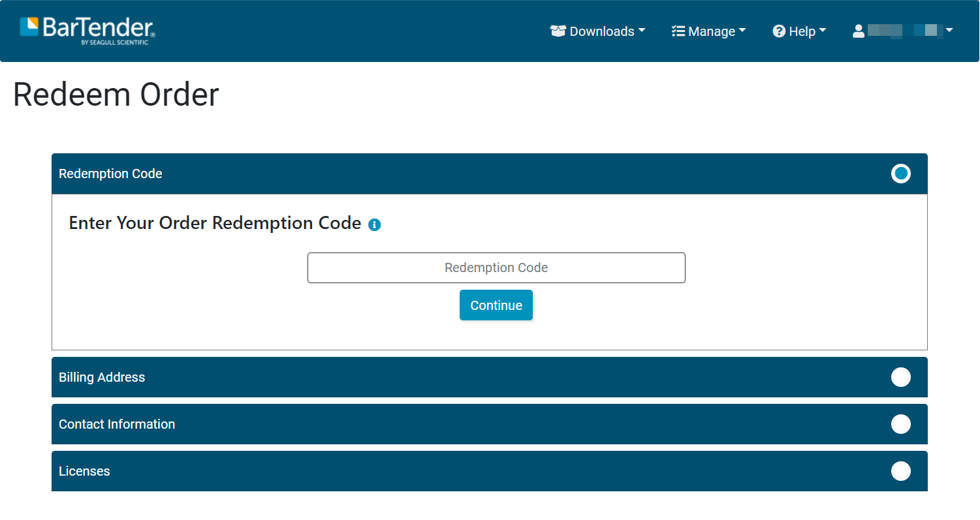Select the Contact Information step circle
980x520 pixels.
coord(900,424)
